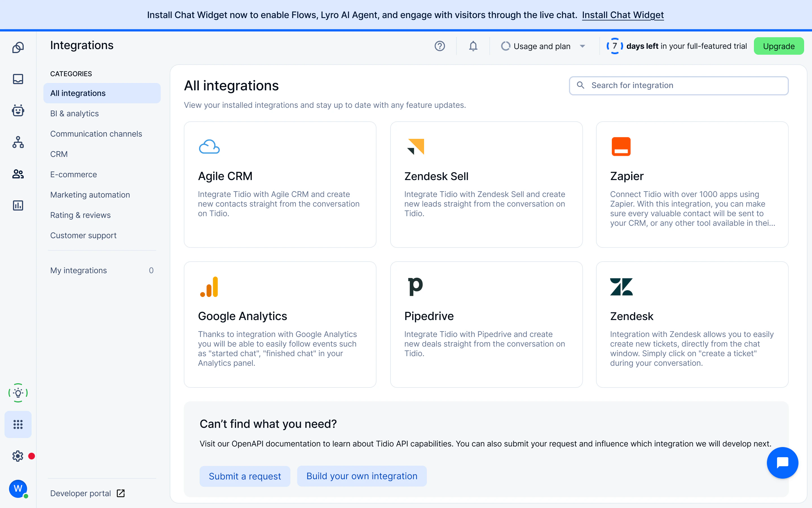This screenshot has width=812, height=508.
Task: Open the Tidio home dashboard icon
Action: pos(18,47)
